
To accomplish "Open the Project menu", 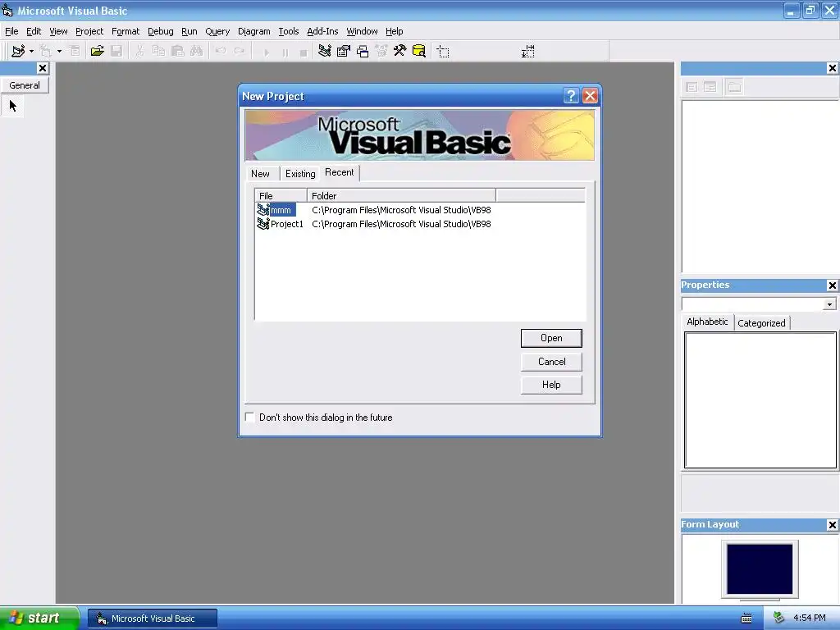I will [89, 31].
